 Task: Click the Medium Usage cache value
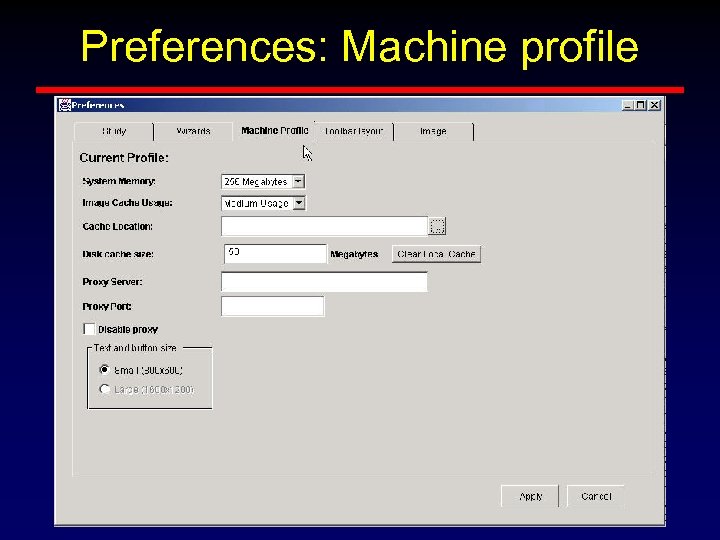[256, 203]
